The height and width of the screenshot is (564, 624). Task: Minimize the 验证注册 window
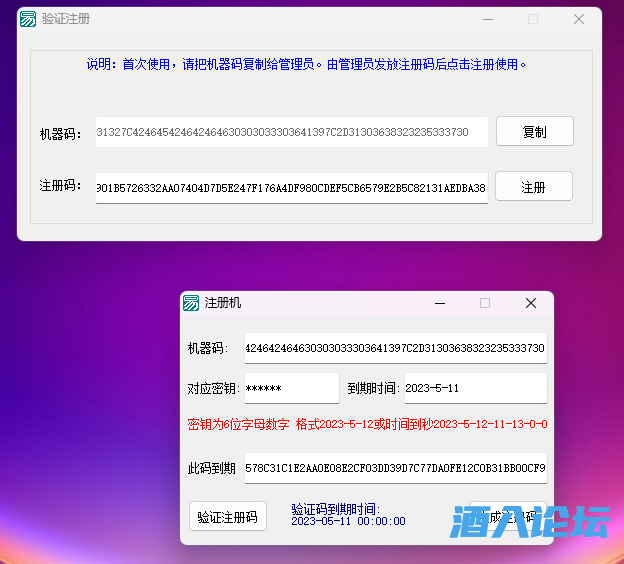tap(487, 19)
